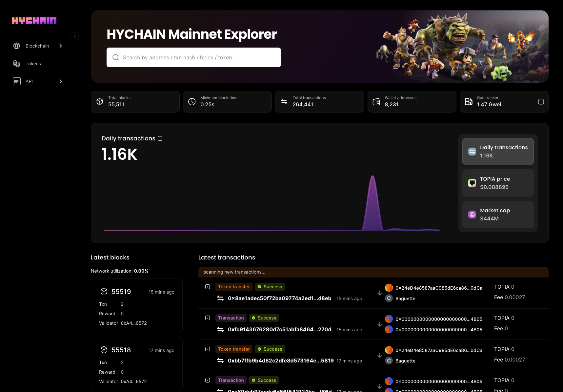
Task: Click the wallet icon on Wallet addresses card
Action: (376, 101)
